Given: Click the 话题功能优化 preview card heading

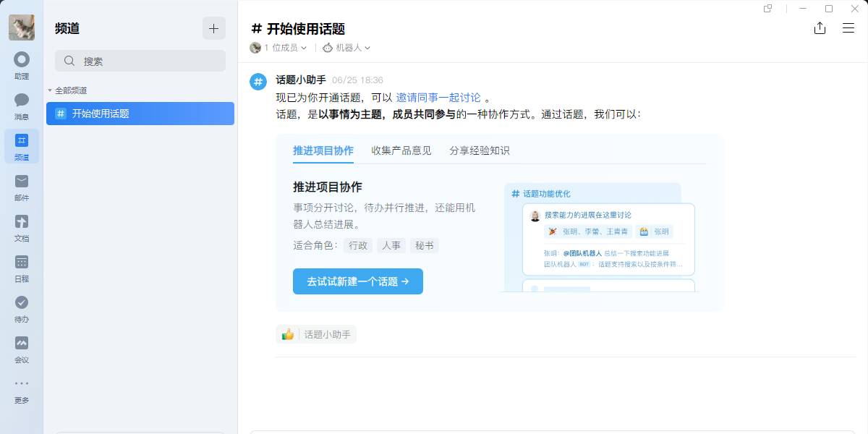Looking at the screenshot, I should pos(541,194).
